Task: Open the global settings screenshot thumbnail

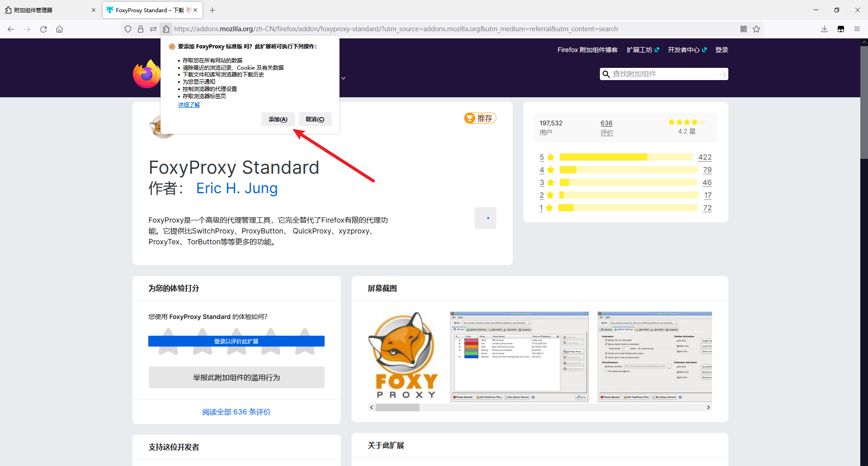Action: [655, 357]
